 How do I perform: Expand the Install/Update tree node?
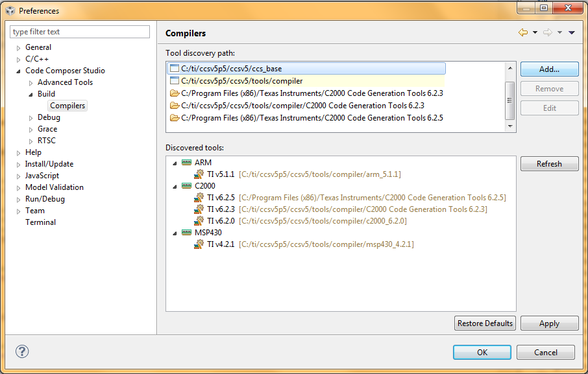coord(18,165)
